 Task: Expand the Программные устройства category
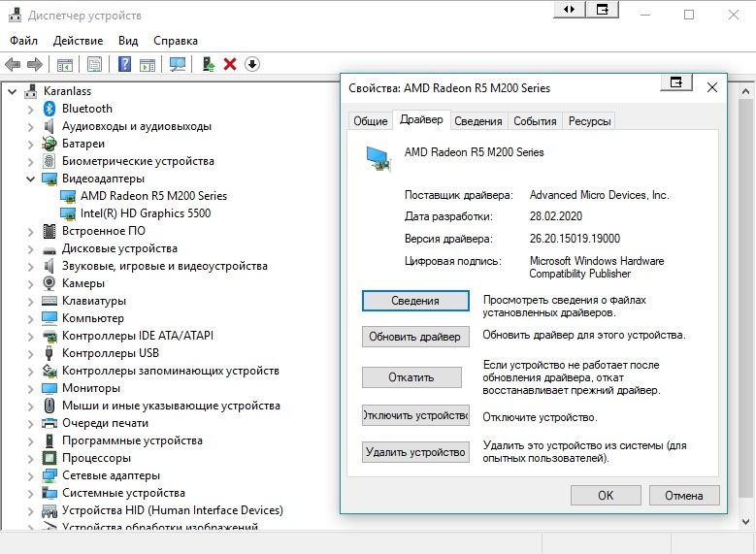click(x=31, y=441)
